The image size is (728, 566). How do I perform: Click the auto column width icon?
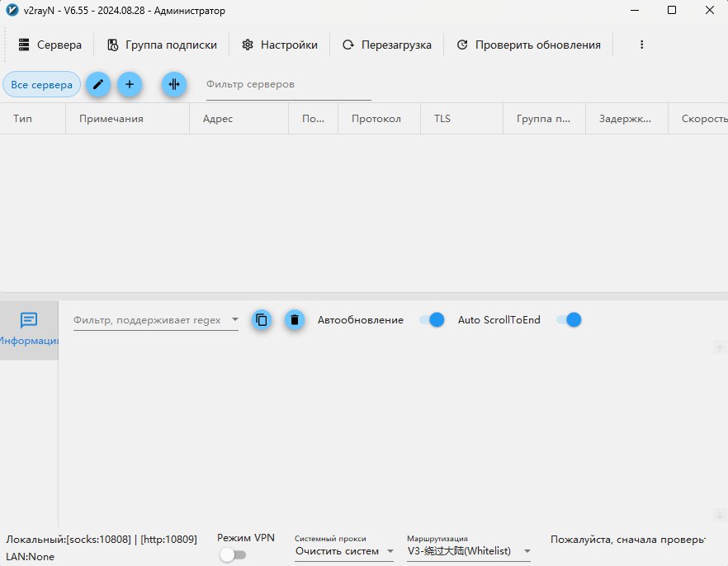pyautogui.click(x=174, y=84)
